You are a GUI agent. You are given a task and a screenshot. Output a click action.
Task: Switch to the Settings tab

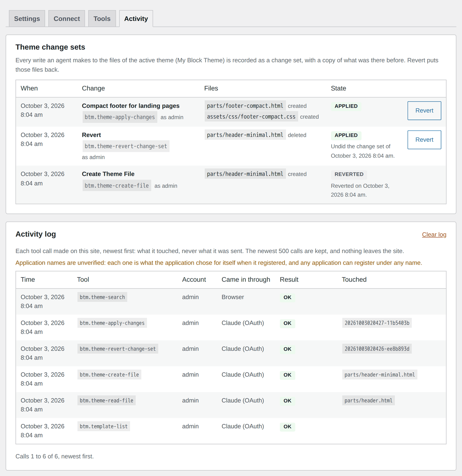[x=27, y=19]
